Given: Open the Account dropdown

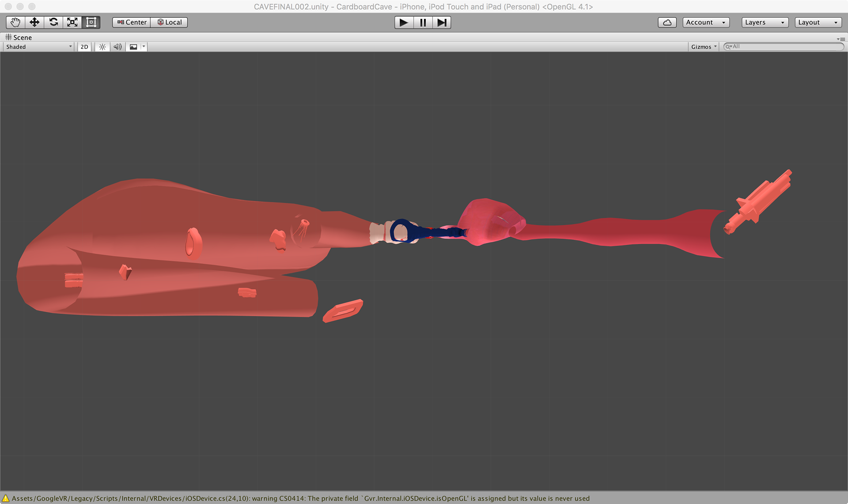Looking at the screenshot, I should pos(705,22).
